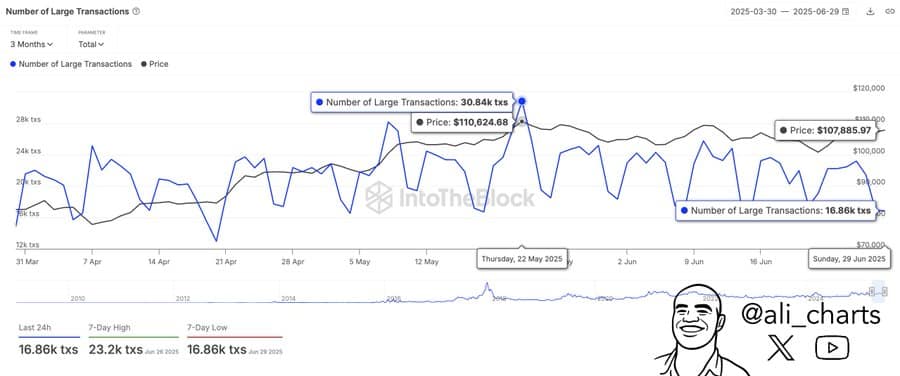Click the Number of Large Transactions chart title

67,11
